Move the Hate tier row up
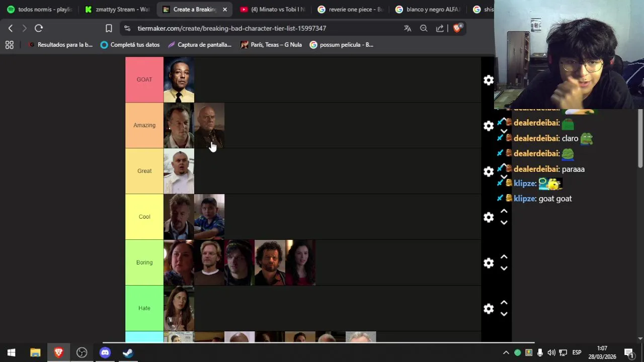Viewport: 644px width, 362px height. (504, 303)
